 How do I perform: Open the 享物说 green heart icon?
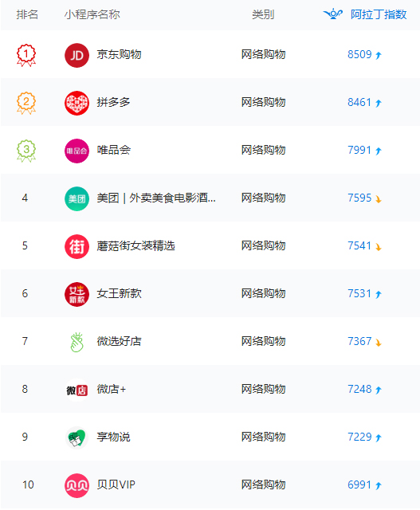pyautogui.click(x=77, y=437)
